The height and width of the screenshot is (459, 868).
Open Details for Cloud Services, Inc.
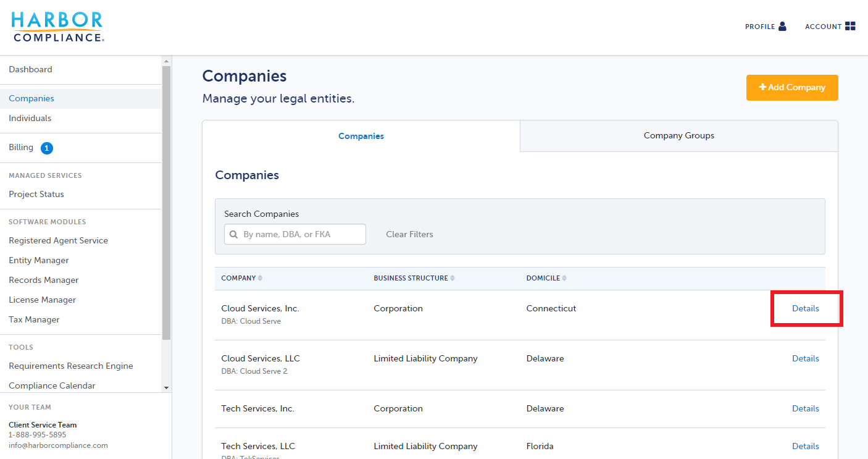click(x=806, y=309)
